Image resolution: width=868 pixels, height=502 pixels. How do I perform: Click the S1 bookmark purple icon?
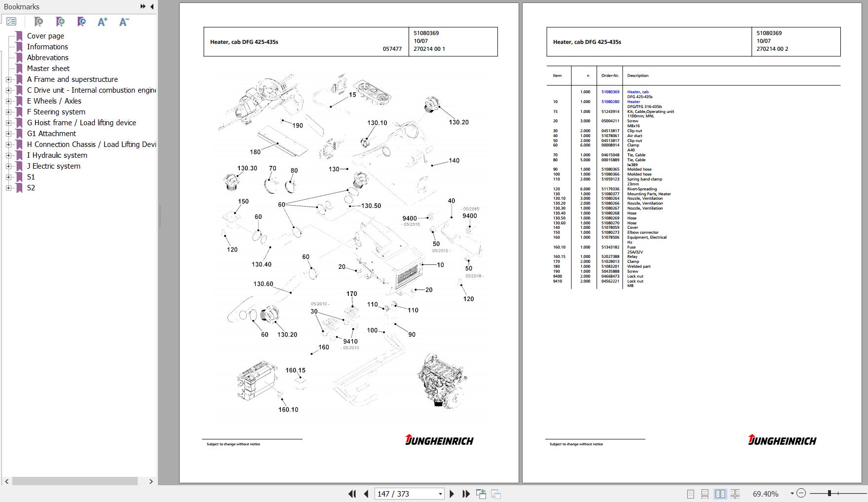click(19, 177)
